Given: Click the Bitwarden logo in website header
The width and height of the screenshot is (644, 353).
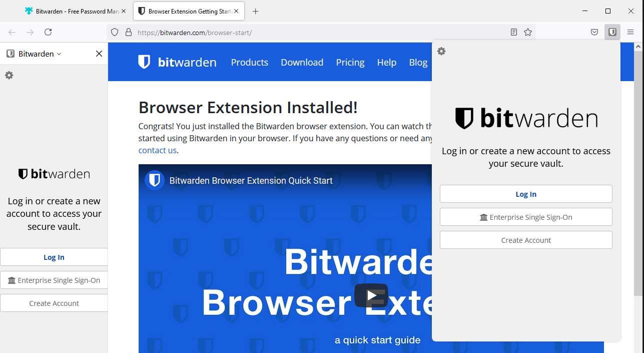Looking at the screenshot, I should click(178, 62).
